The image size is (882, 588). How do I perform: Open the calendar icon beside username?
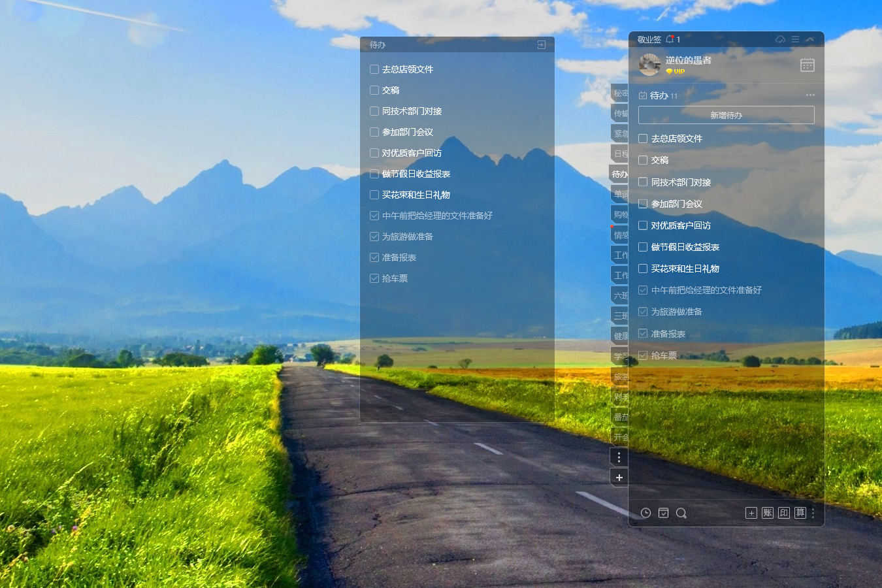pyautogui.click(x=808, y=65)
